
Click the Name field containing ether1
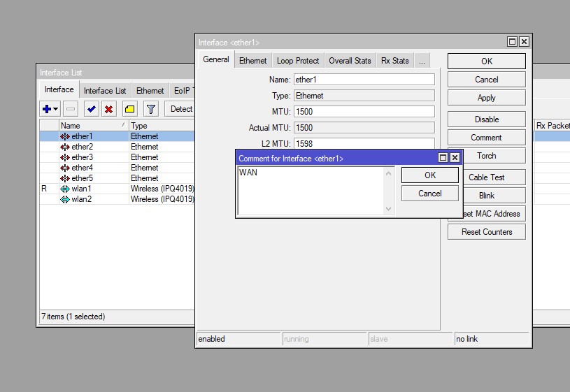364,80
